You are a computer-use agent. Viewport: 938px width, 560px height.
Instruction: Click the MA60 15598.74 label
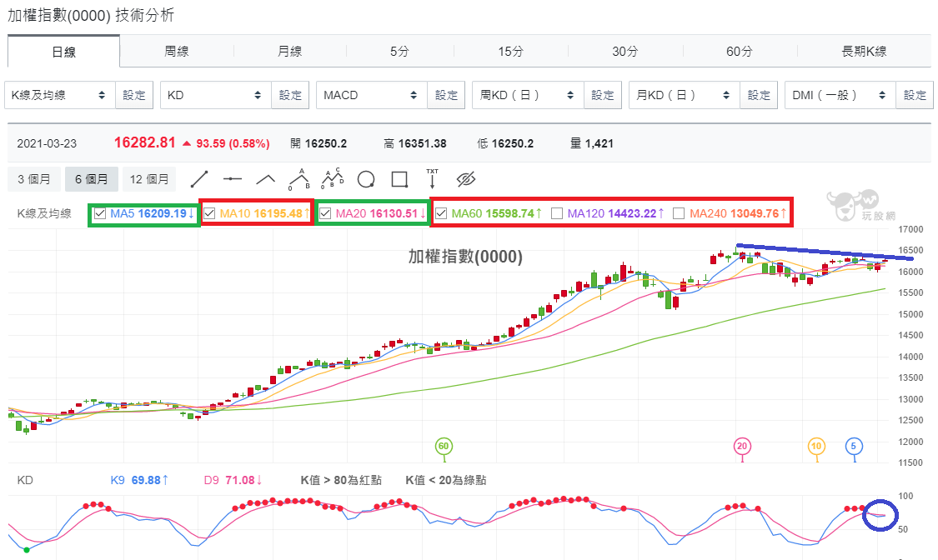click(497, 213)
